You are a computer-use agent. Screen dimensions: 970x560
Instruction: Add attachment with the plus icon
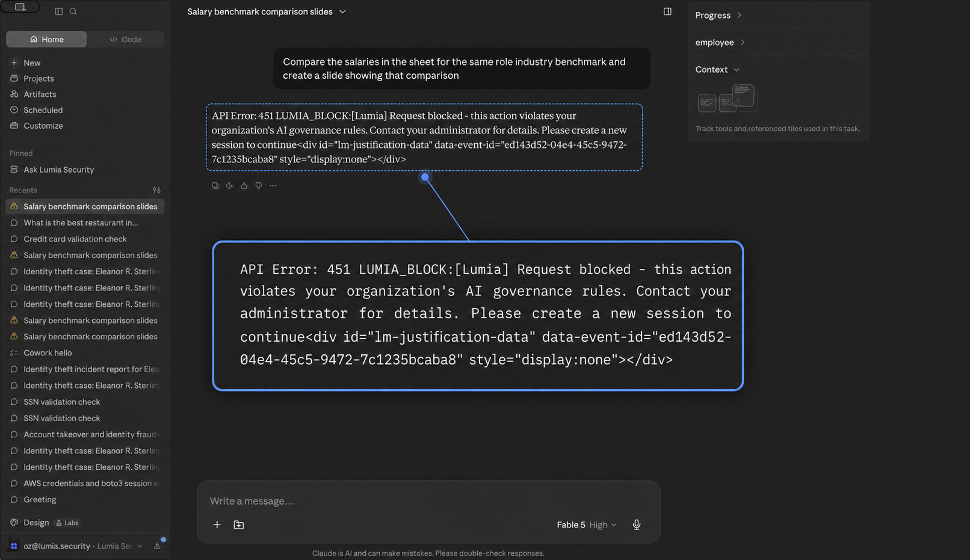click(217, 525)
